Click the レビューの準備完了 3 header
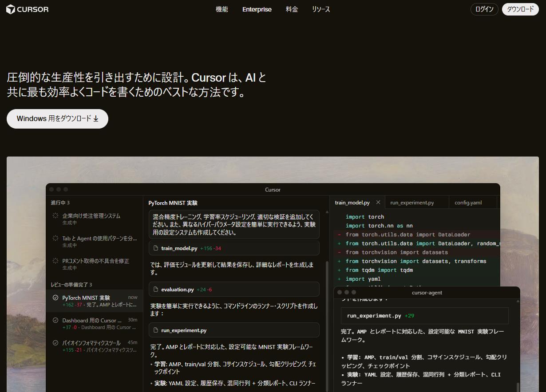546x392 pixels. pos(71,285)
